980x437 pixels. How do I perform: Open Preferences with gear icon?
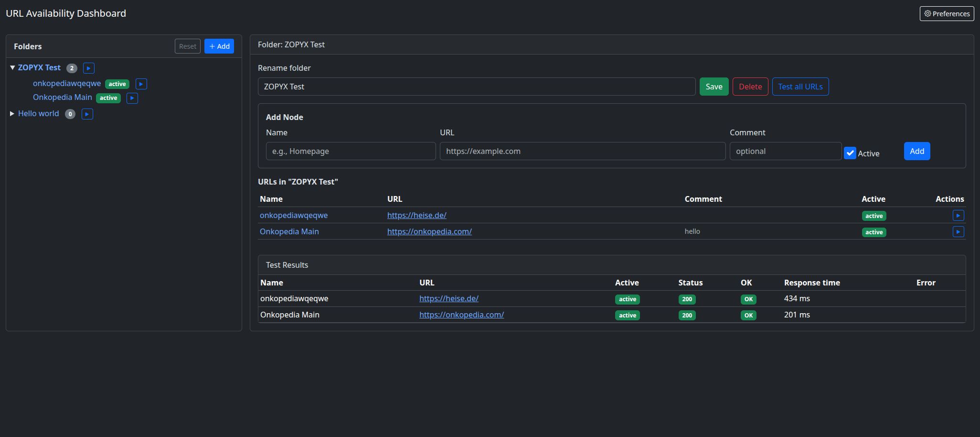946,14
